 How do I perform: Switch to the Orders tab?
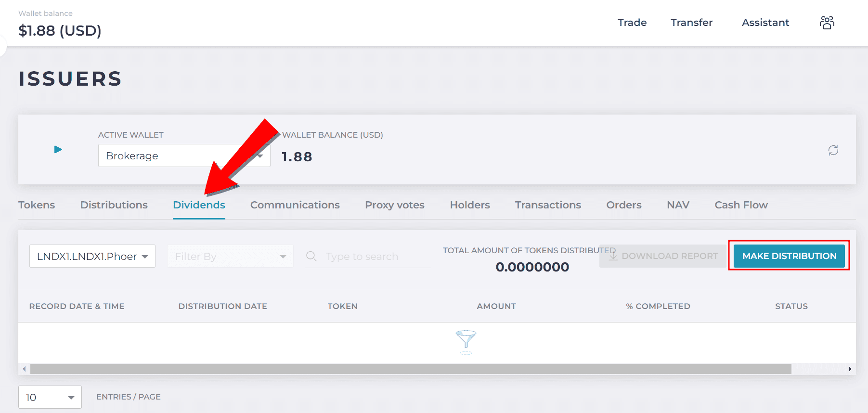624,205
